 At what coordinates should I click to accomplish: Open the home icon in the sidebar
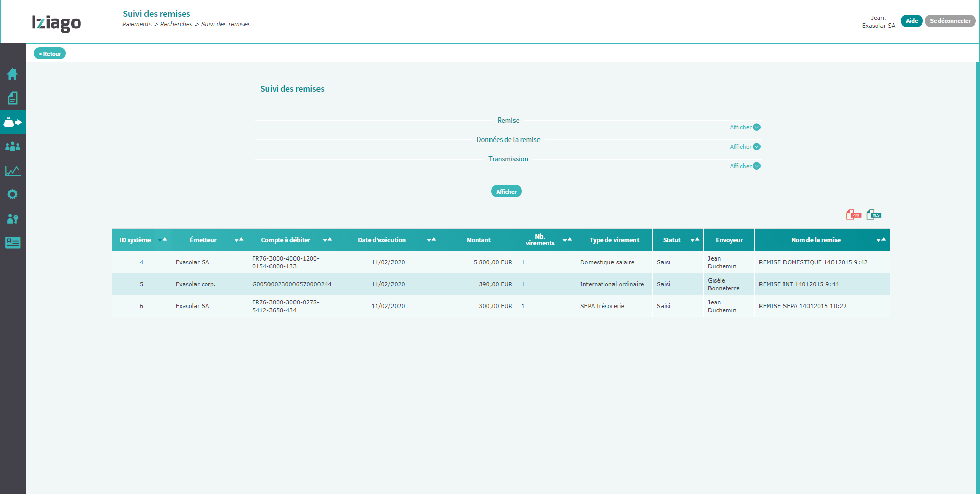point(12,74)
